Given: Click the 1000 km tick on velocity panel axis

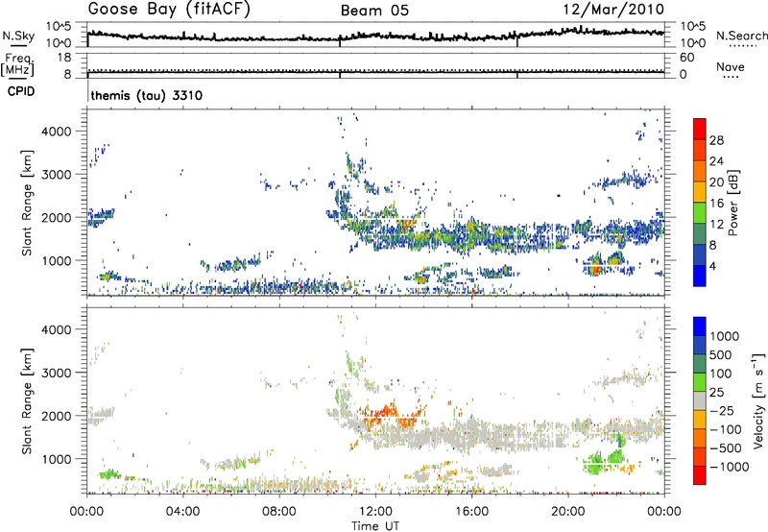Looking at the screenshot, I should 57,459.
